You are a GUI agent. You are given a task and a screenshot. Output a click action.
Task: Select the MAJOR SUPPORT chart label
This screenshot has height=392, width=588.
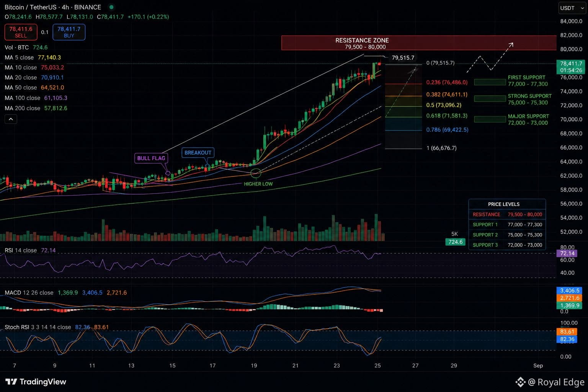(x=528, y=119)
